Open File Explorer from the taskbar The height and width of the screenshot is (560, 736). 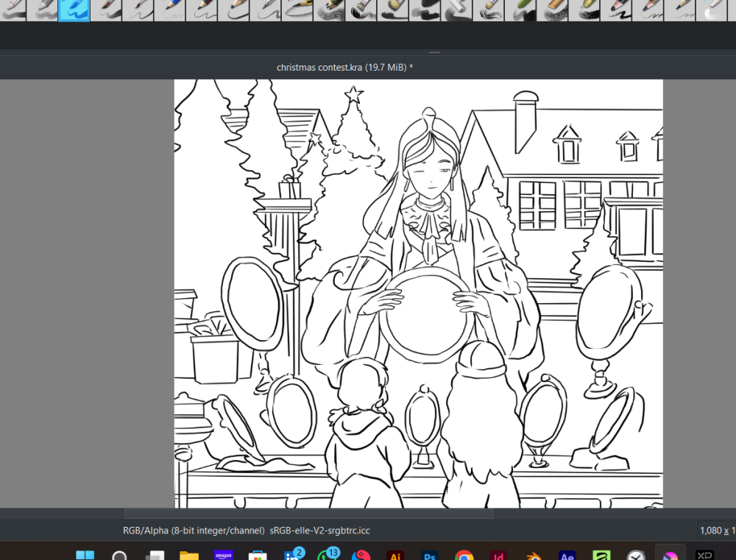pos(189,556)
